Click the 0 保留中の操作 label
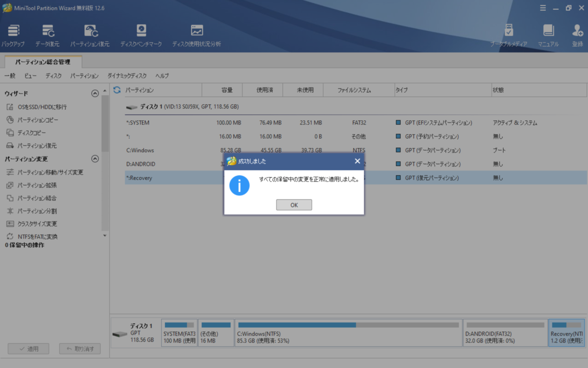 click(x=24, y=245)
